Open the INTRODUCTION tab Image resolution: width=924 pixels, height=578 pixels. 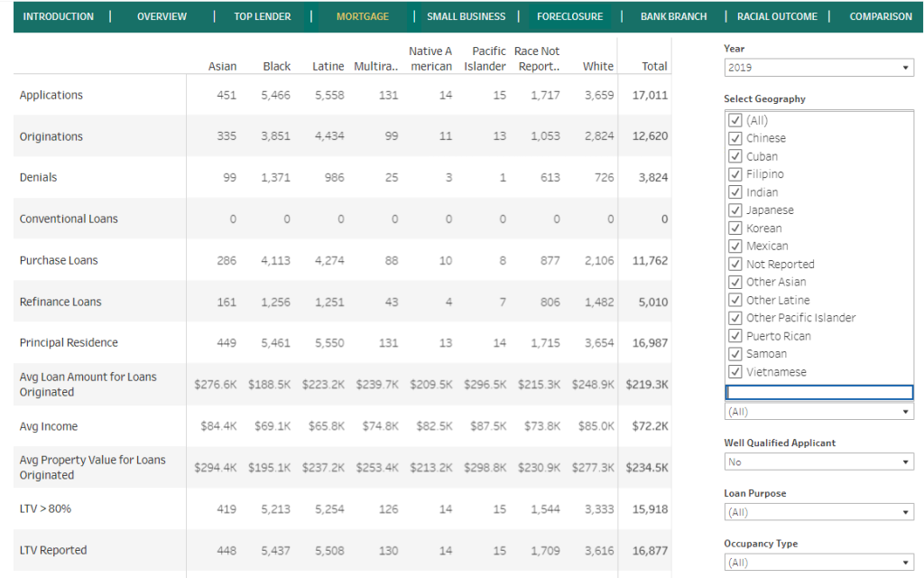(x=59, y=16)
